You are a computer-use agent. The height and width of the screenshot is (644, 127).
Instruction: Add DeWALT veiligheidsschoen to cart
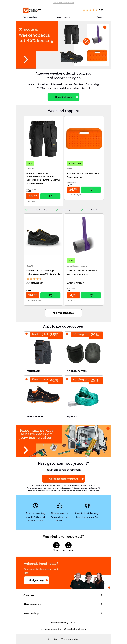tap(50, 295)
